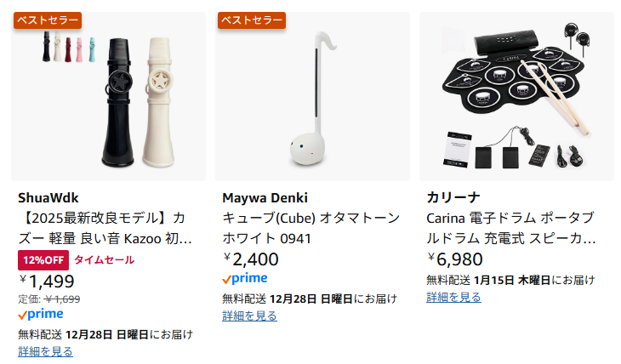This screenshot has width=621, height=364.
Task: Open the Otamatone Cube white product title
Action: [x=310, y=228]
